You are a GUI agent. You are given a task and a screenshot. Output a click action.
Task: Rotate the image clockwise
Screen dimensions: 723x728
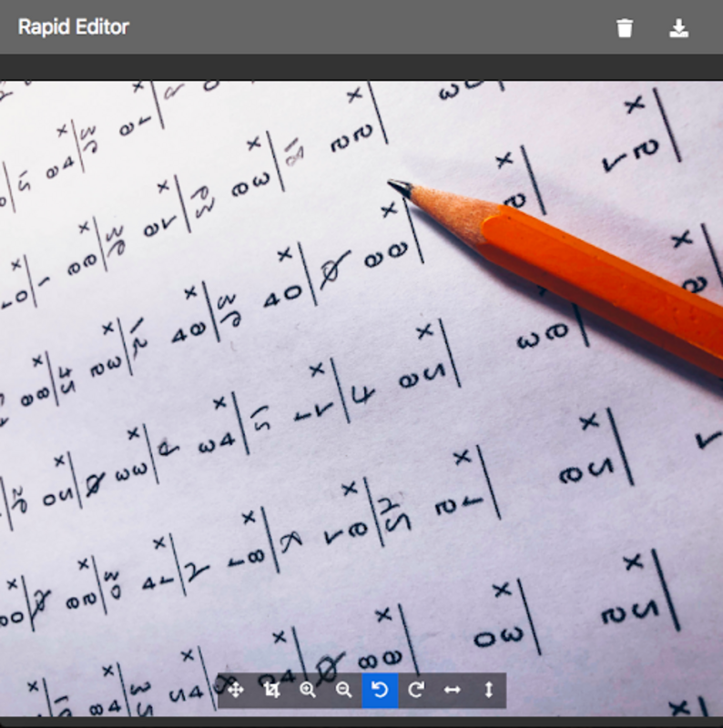[416, 690]
